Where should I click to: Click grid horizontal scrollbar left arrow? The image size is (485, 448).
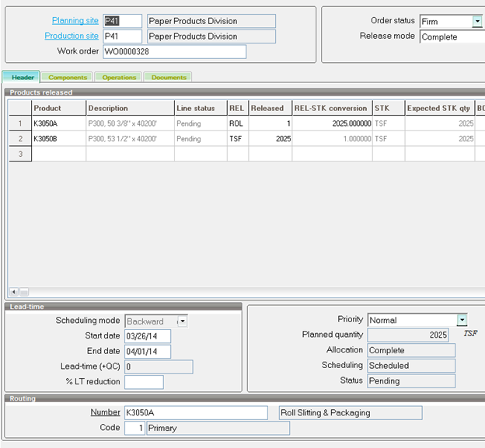click(x=13, y=292)
